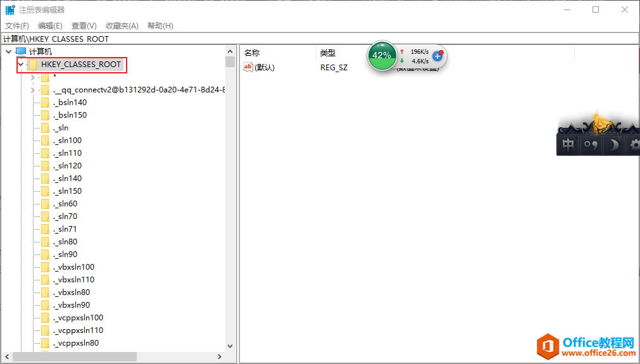Click the 4.6K/s download speed readout
Image resolution: width=640 pixels, height=364 pixels.
(x=420, y=61)
